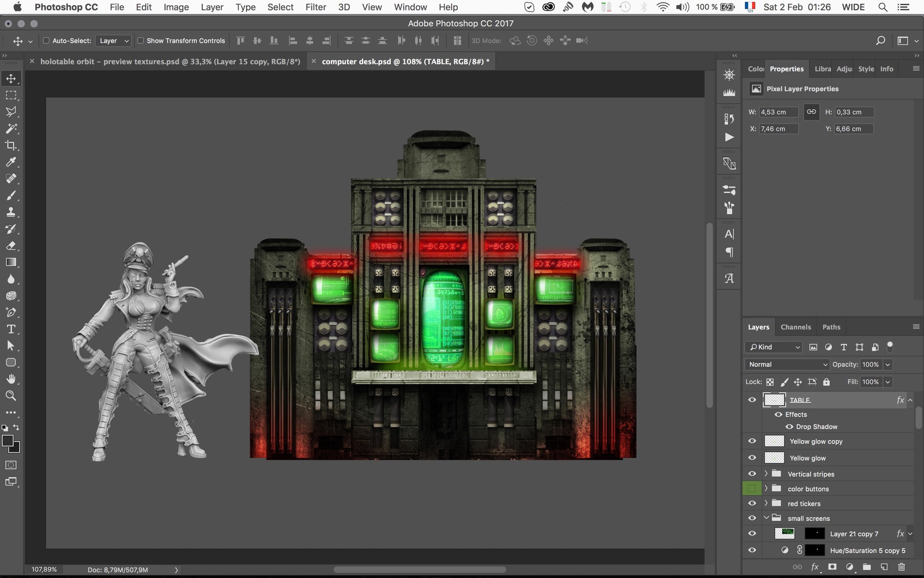
Task: Switch to the Channels tab
Action: pos(796,327)
